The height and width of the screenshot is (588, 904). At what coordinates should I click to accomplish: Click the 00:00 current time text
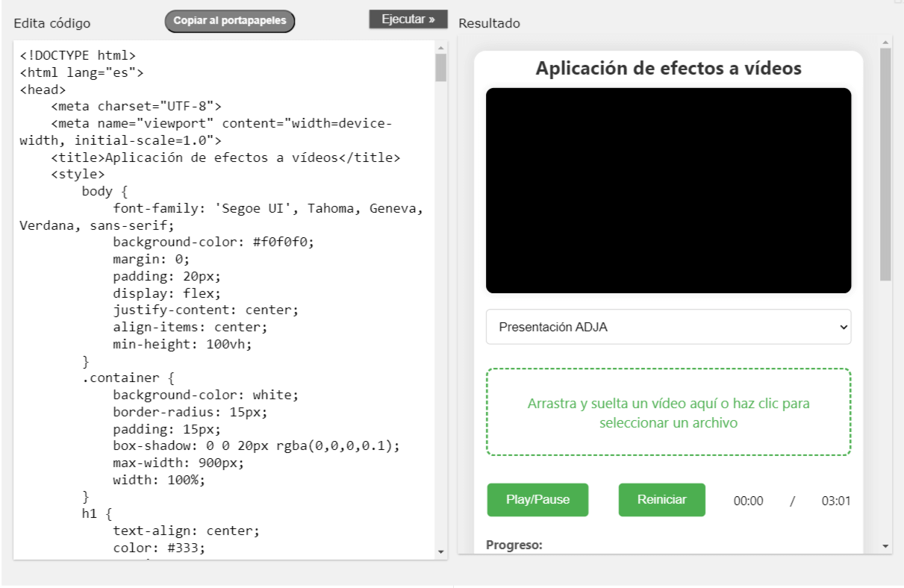coord(748,501)
